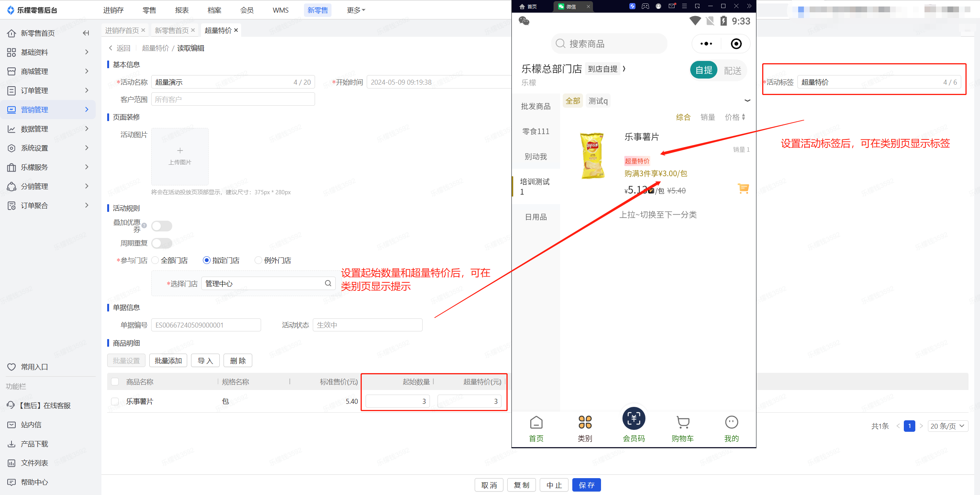Switch to 配送 delivery mode
This screenshot has height=495, width=980.
click(732, 70)
